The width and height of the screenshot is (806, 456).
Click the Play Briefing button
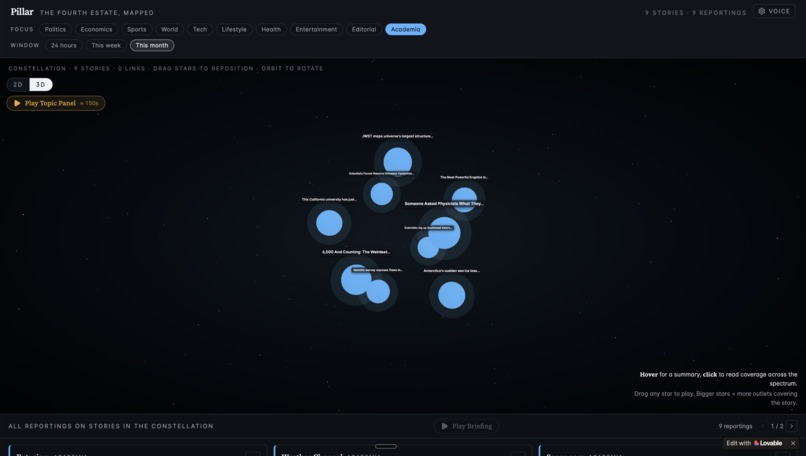coord(467,426)
